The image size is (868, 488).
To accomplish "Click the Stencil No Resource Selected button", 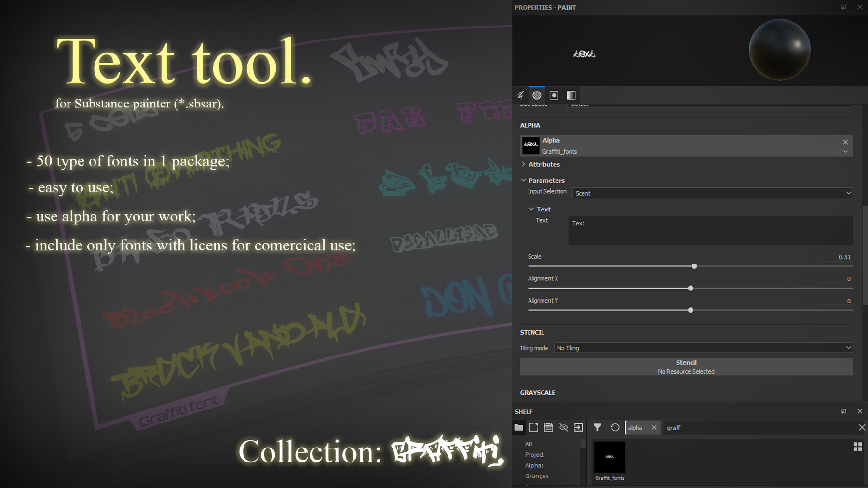I will [686, 367].
